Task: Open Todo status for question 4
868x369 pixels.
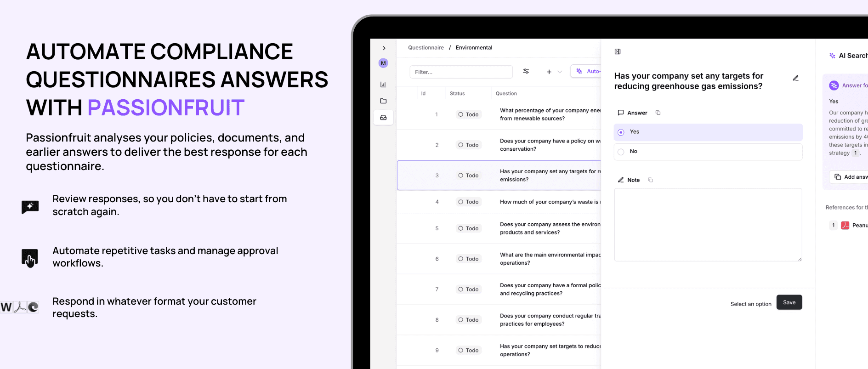Action: (x=468, y=202)
